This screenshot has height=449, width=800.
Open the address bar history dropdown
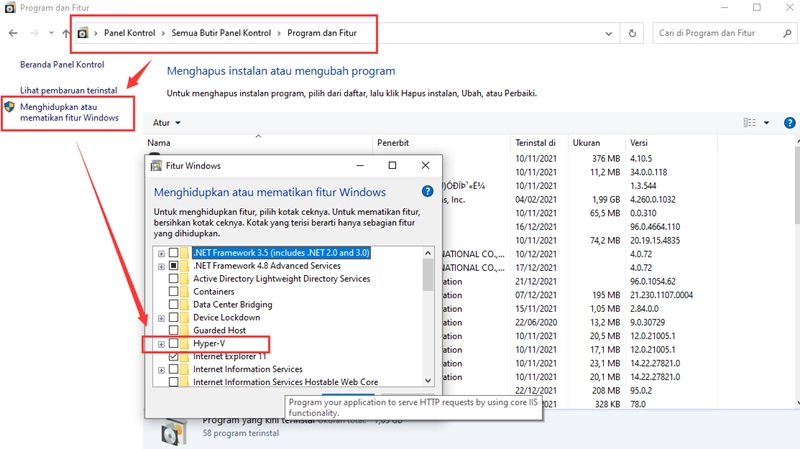[x=609, y=34]
